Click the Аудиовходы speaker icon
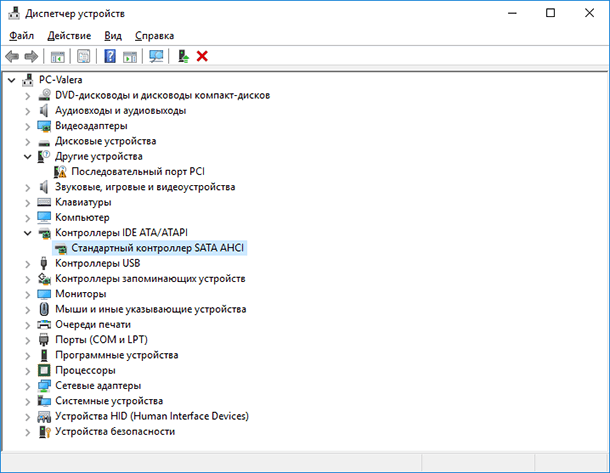The height and width of the screenshot is (473, 610). 44,110
